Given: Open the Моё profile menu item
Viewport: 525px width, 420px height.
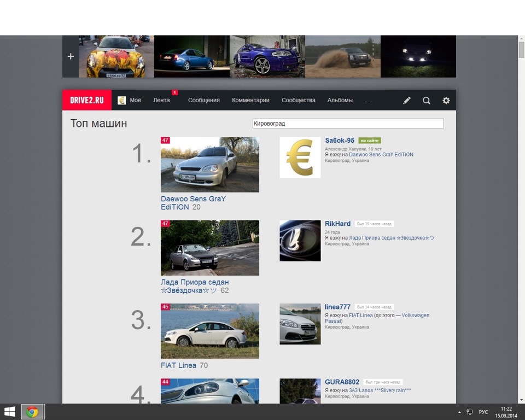Looking at the screenshot, I should coord(135,100).
